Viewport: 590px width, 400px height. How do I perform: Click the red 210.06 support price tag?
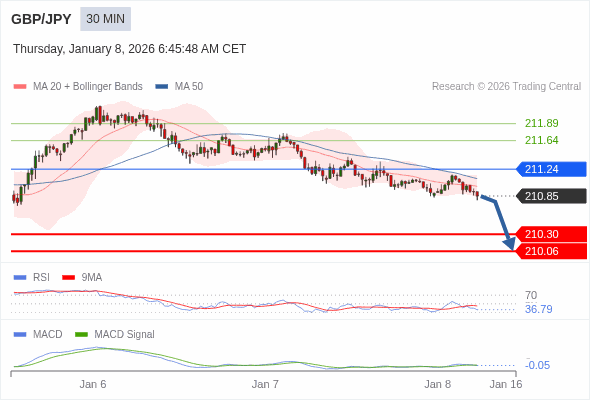[x=551, y=251]
